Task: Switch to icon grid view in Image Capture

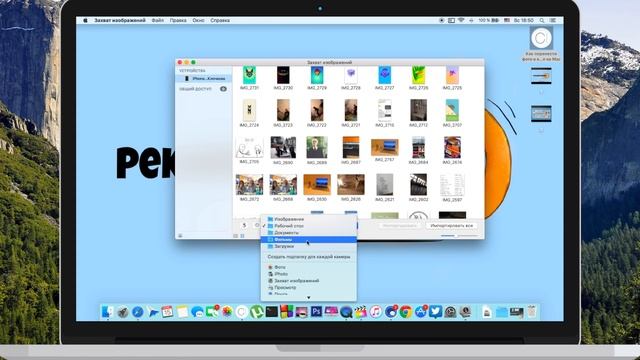Action: tap(242, 236)
